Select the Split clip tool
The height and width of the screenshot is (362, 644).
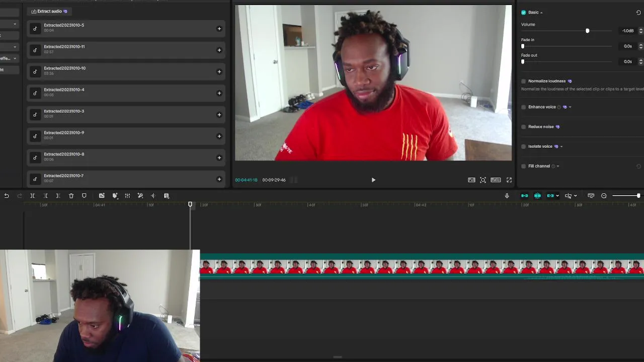point(32,196)
